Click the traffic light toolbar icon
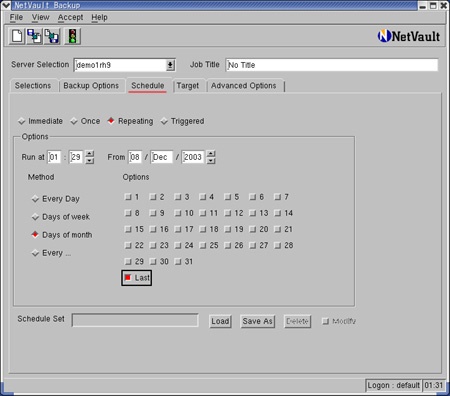This screenshot has width=450, height=396. tap(72, 36)
